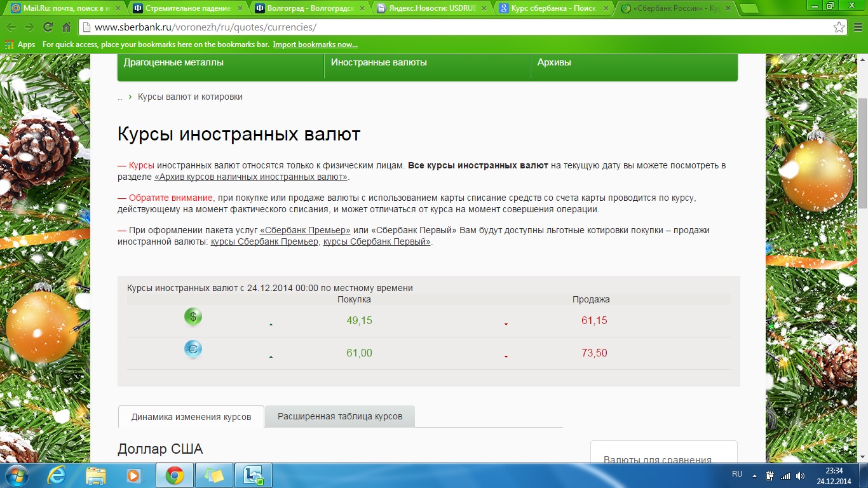The image size is (868, 488).
Task: Open the курсы Сбербанк Премьер link
Action: pos(264,241)
